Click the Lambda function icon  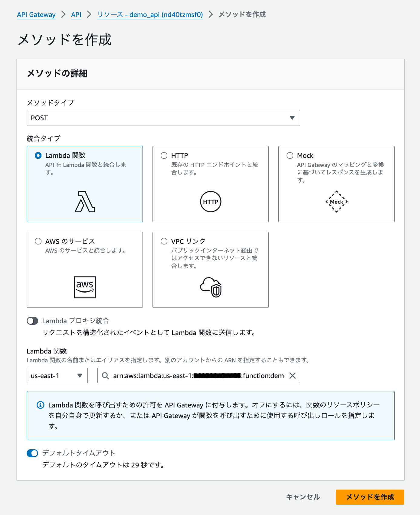point(85,201)
